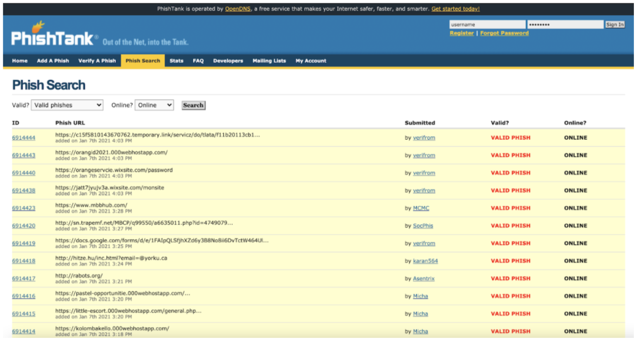644x348 pixels.
Task: Click ONLINE status for 6914417
Action: point(575,279)
